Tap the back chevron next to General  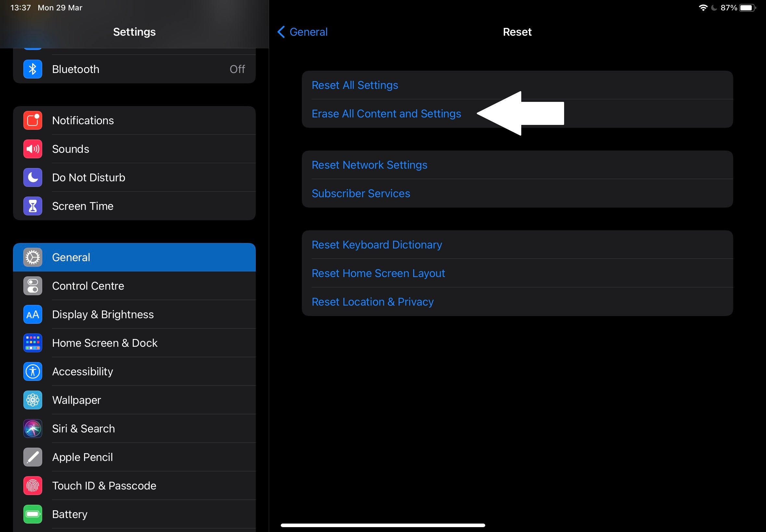pyautogui.click(x=281, y=32)
